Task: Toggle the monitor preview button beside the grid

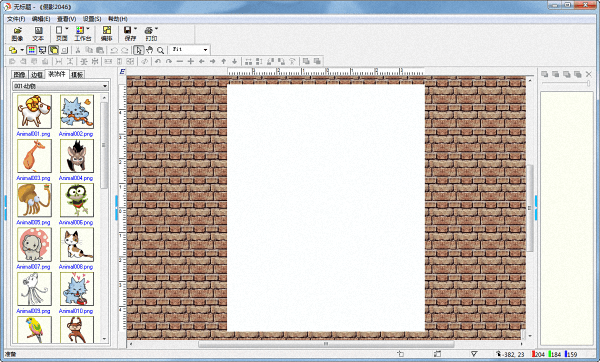Action: tap(42, 50)
